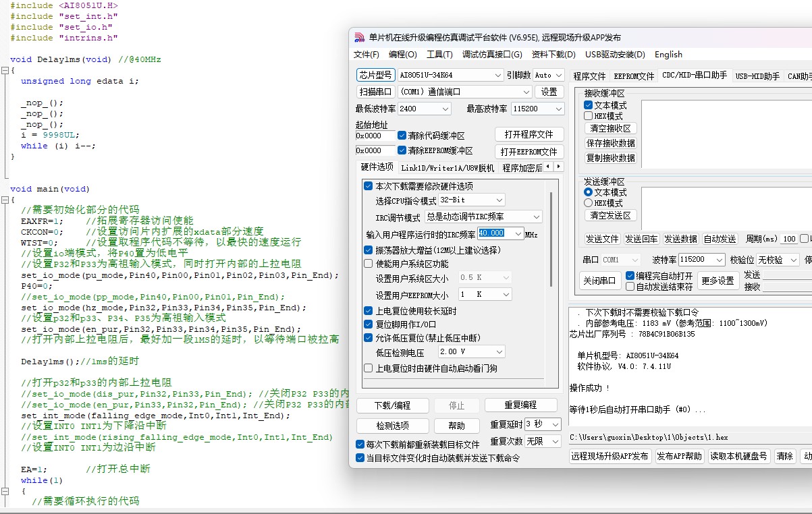The width and height of the screenshot is (812, 514).
Task: Check receive buffer HEX模式 checkbox
Action: [x=588, y=116]
